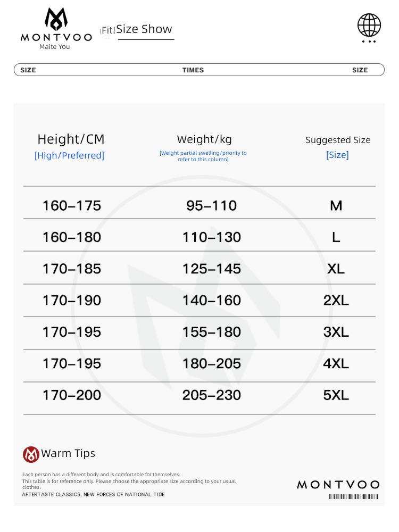Select the 5XL suggested size cell

tap(336, 395)
